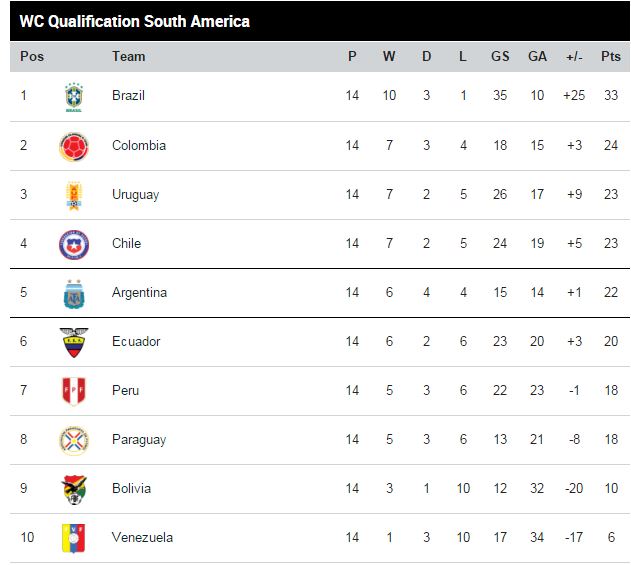Click the Venezuela FVF shield icon
This screenshot has height=565, width=631.
coord(74,538)
